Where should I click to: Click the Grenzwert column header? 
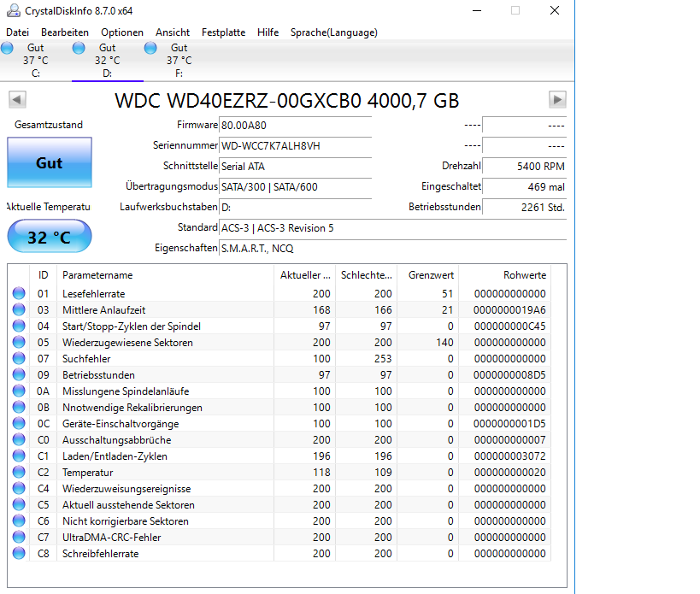point(428,275)
